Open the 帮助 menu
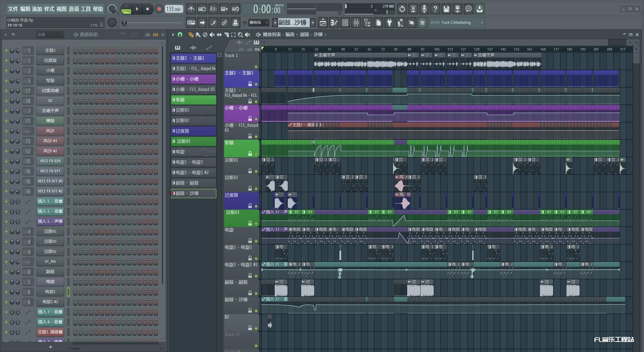This screenshot has height=352, width=644. pyautogui.click(x=98, y=9)
